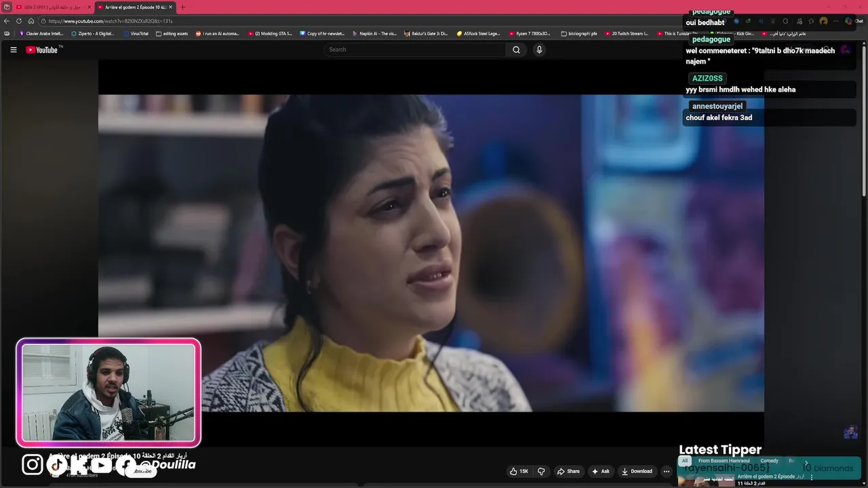Screen dimensions: 868x488
Task: Click the video player frame
Action: tap(431, 253)
